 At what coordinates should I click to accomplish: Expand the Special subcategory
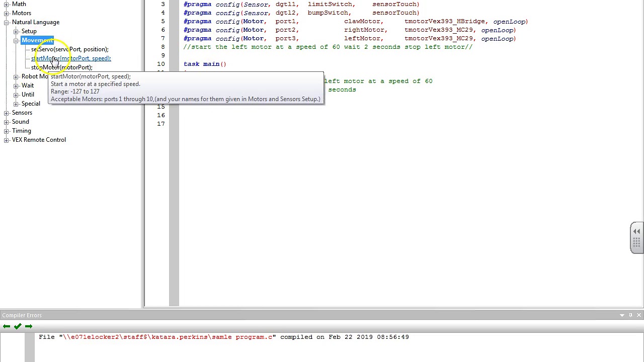tap(16, 104)
